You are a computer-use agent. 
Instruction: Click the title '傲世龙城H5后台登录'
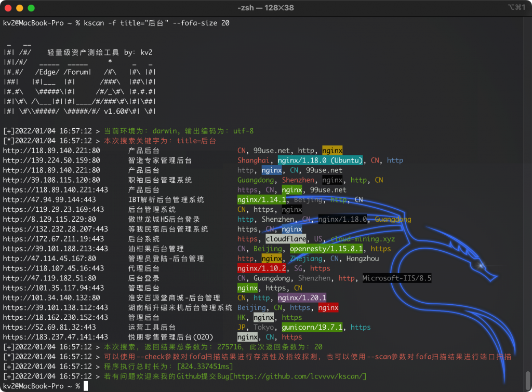point(164,220)
